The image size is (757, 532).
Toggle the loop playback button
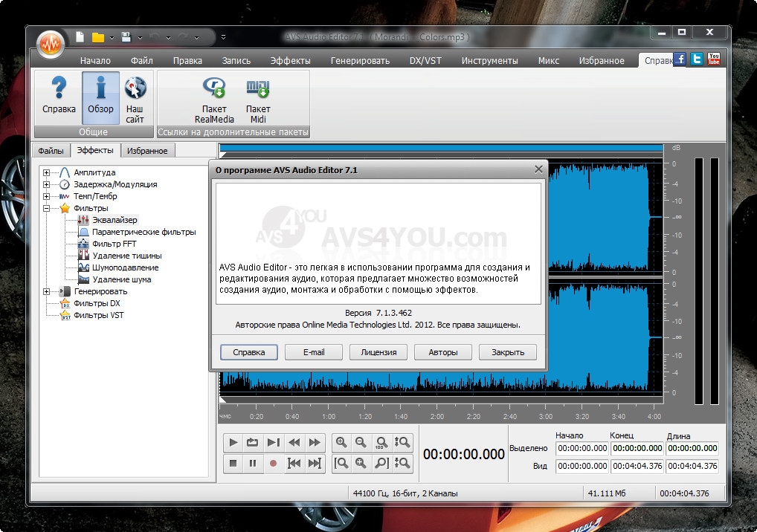click(253, 443)
